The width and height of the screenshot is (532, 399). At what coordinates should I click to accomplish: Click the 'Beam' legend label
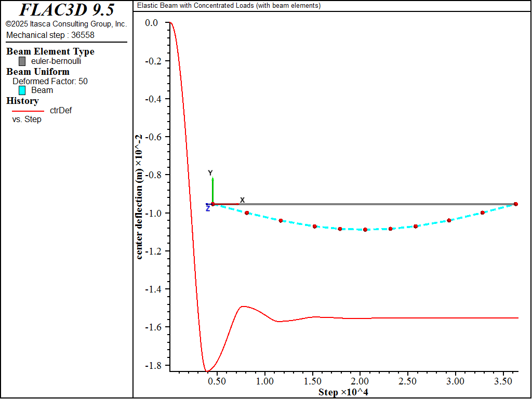pyautogui.click(x=42, y=90)
